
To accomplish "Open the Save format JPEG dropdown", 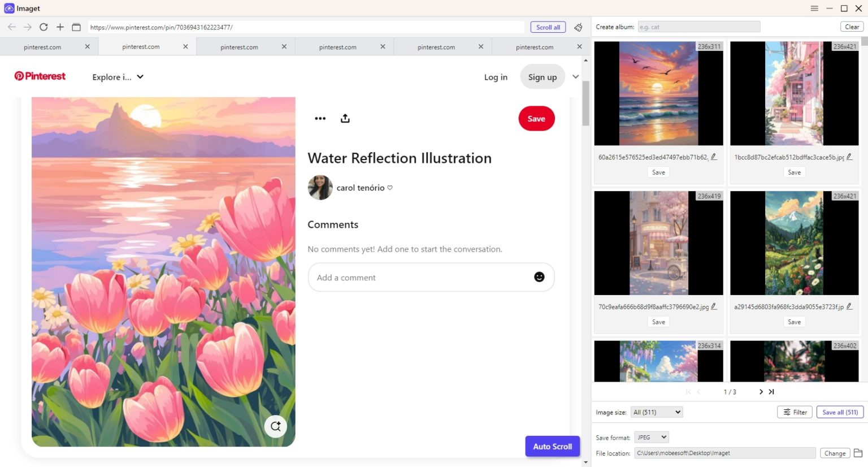I will (x=652, y=437).
